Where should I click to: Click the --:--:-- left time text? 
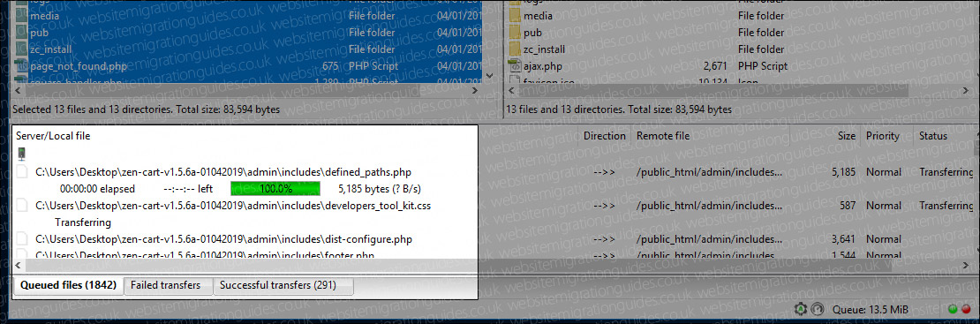tap(188, 188)
